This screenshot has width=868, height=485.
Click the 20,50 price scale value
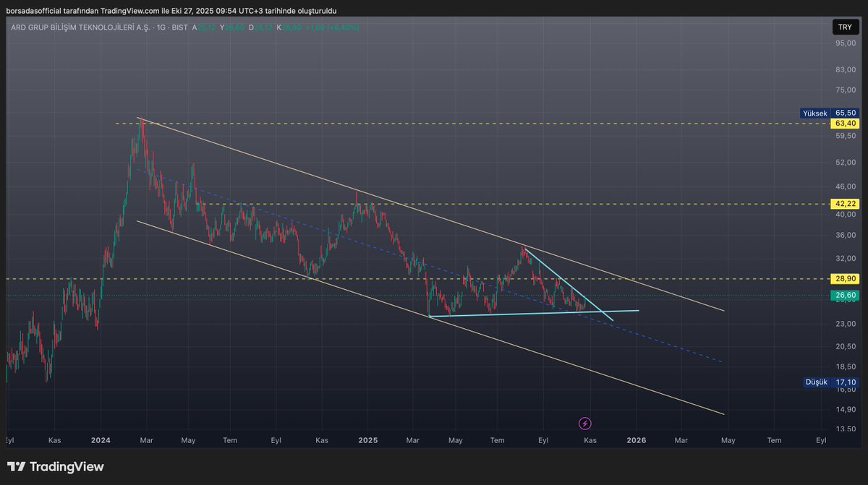[845, 347]
